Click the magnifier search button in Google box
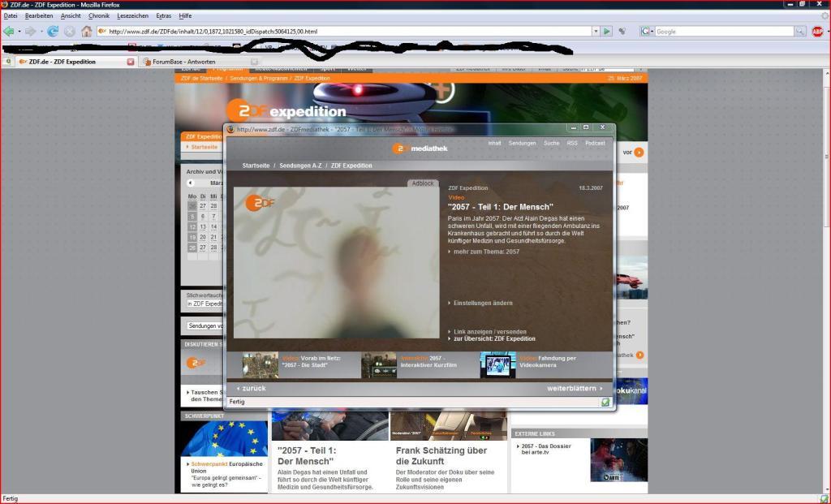The height and width of the screenshot is (504, 831). click(799, 32)
